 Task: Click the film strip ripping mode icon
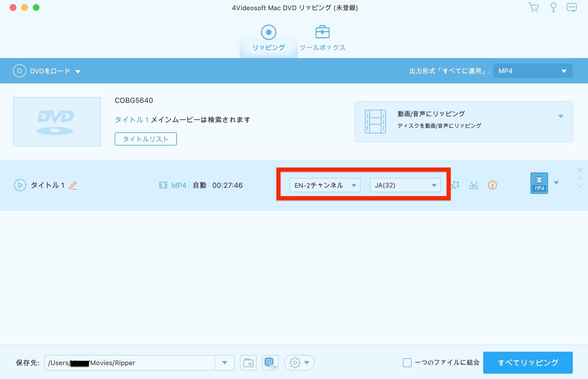tap(375, 121)
